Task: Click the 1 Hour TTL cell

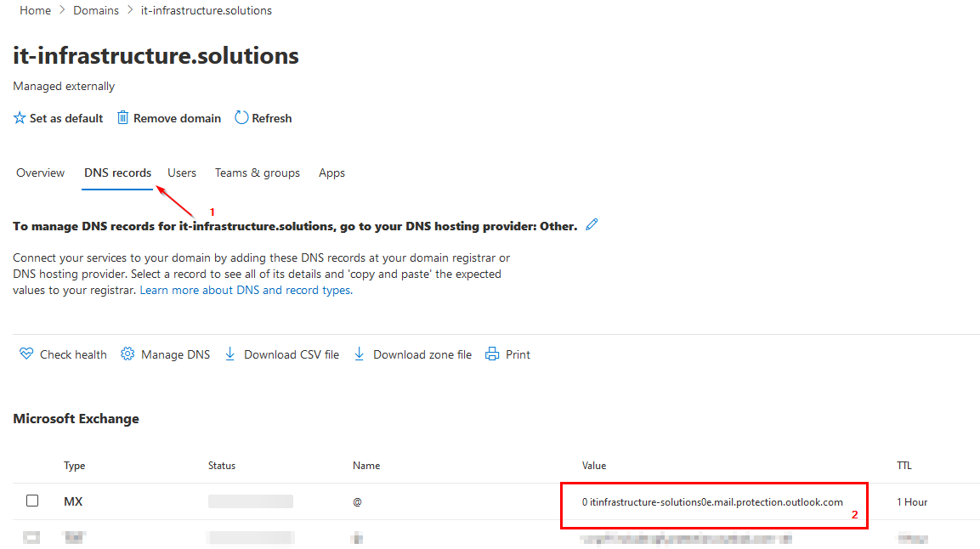Action: tap(912, 502)
